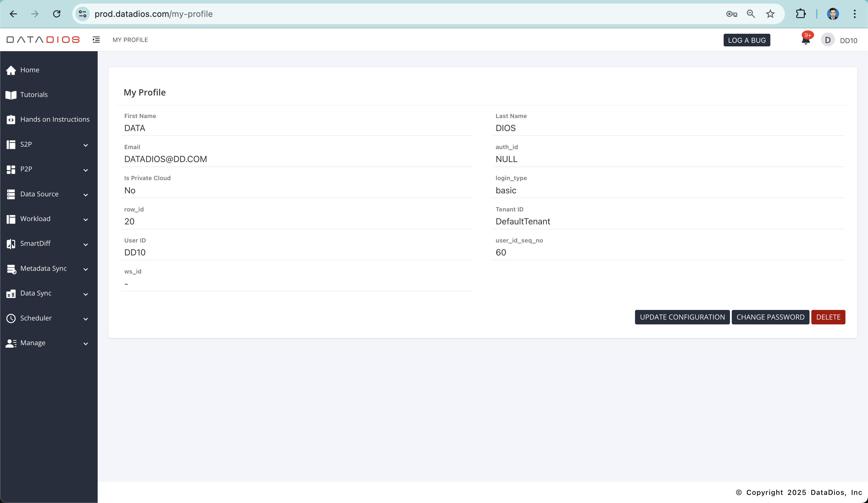Bookmark page with star icon
868x503 pixels.
(x=770, y=14)
